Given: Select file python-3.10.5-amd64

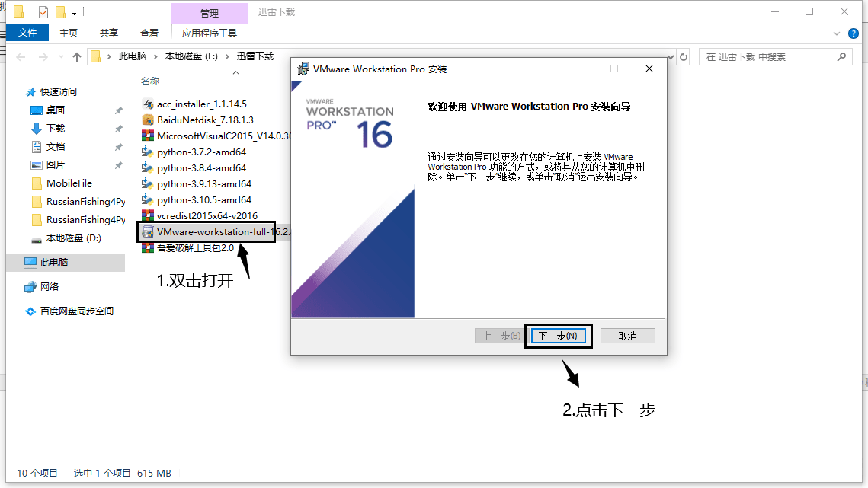Looking at the screenshot, I should pos(203,200).
